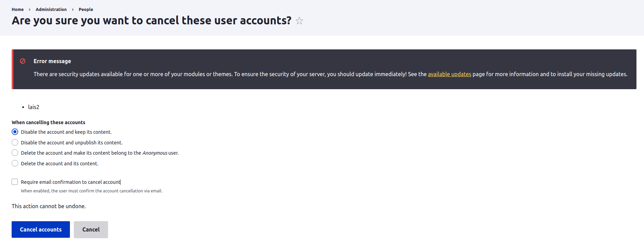644x249 pixels.
Task: Click the chevron separator after Home breadcrumb
Action: click(x=30, y=10)
